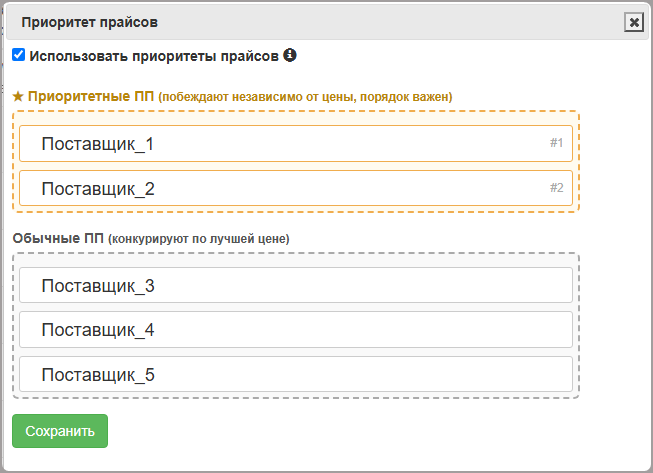This screenshot has width=653, height=473.
Task: Click the info icon beside Использовать приоритеты прайсов
Action: [x=290, y=55]
